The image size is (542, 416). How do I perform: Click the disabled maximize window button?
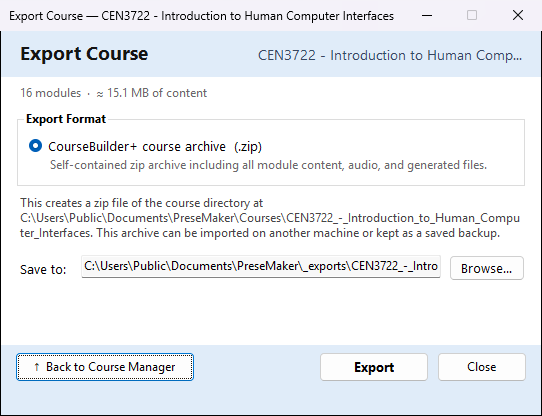click(x=472, y=15)
